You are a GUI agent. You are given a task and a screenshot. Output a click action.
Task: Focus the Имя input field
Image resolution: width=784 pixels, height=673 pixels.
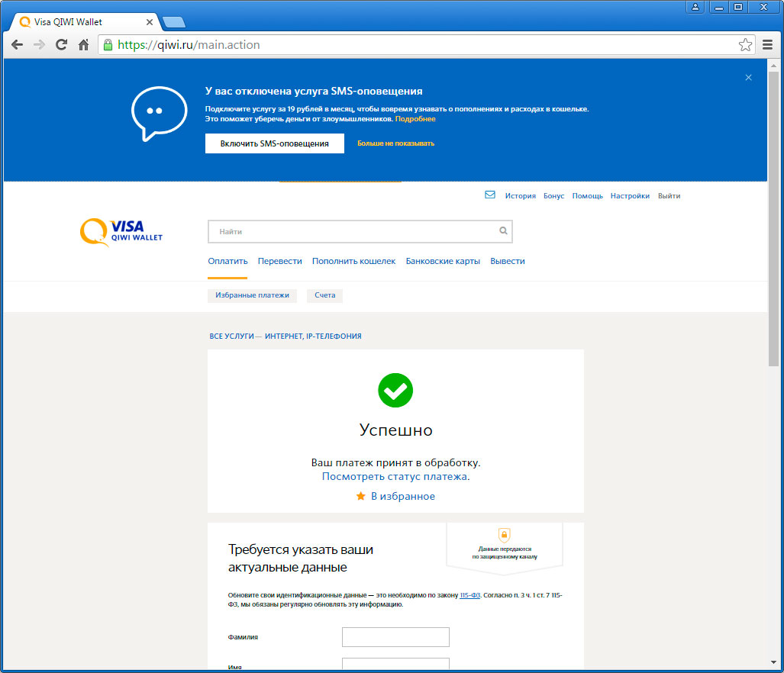(x=395, y=664)
